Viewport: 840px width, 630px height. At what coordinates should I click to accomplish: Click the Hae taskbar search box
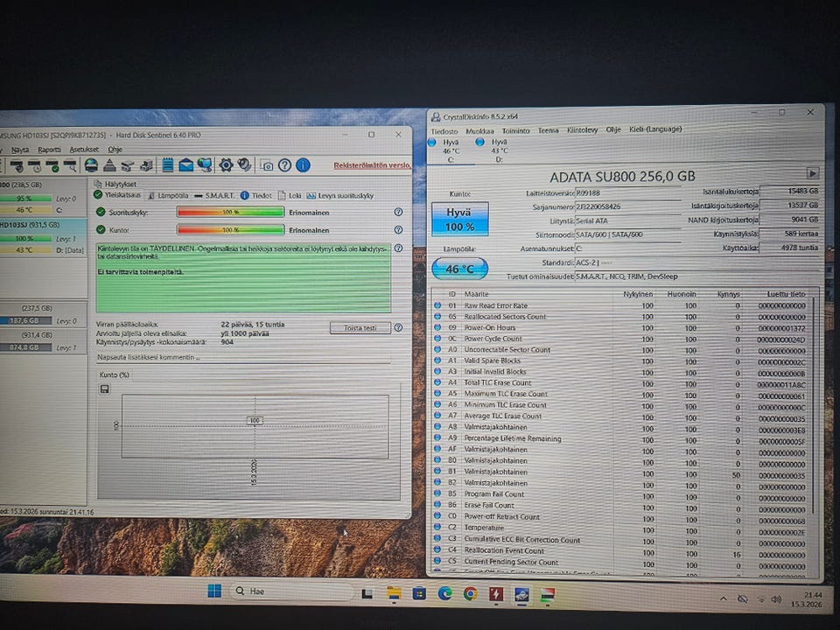coord(292,591)
